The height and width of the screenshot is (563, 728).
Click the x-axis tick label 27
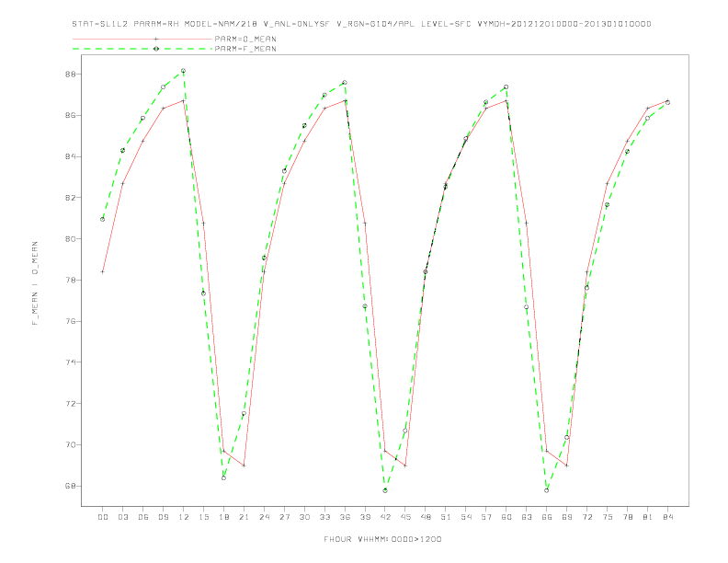point(284,517)
